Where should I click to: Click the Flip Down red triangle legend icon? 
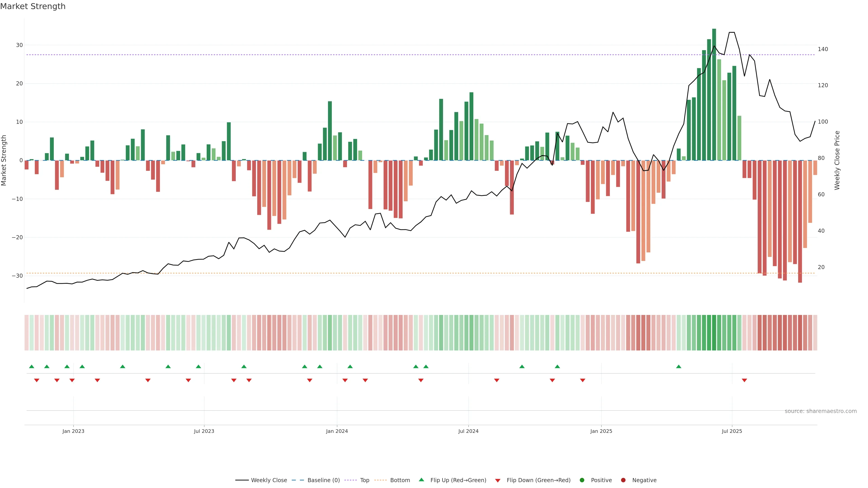498,481
